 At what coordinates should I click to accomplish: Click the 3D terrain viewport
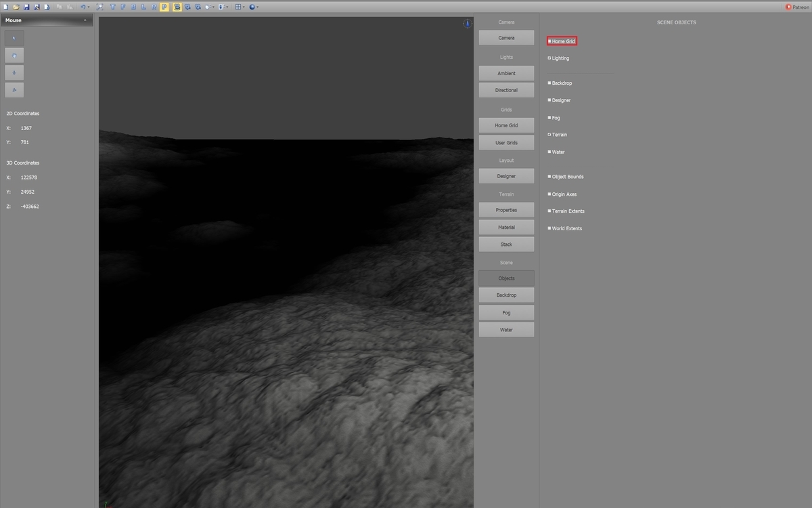[x=286, y=262]
